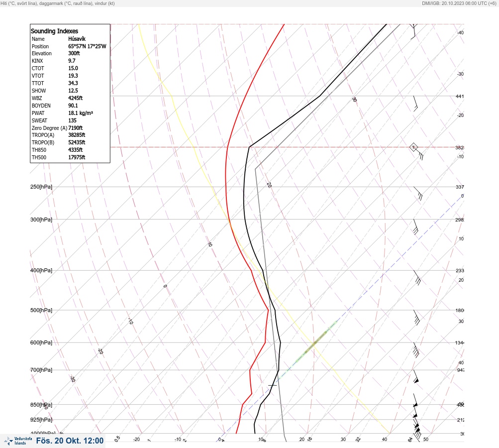
Task: Click the 250[hPa] pressure level label
Action: (41, 187)
